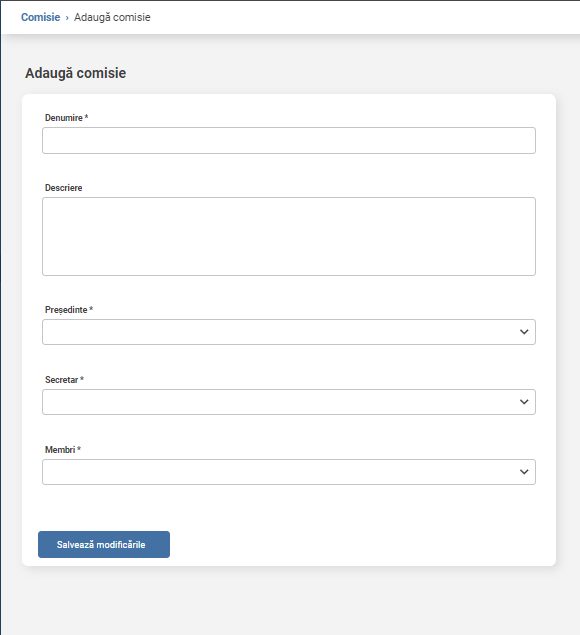Viewport: 580px width, 635px height.
Task: Open the Președinte dropdown field
Action: [289, 332]
